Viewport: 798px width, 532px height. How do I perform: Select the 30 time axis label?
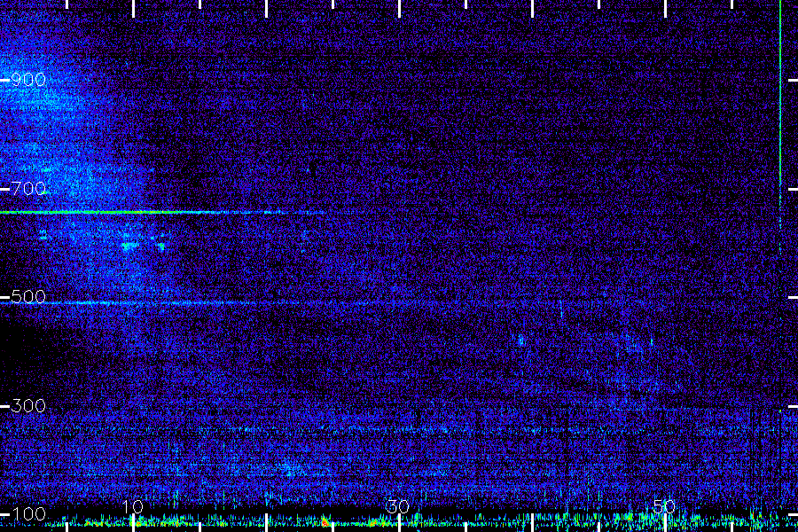398,506
